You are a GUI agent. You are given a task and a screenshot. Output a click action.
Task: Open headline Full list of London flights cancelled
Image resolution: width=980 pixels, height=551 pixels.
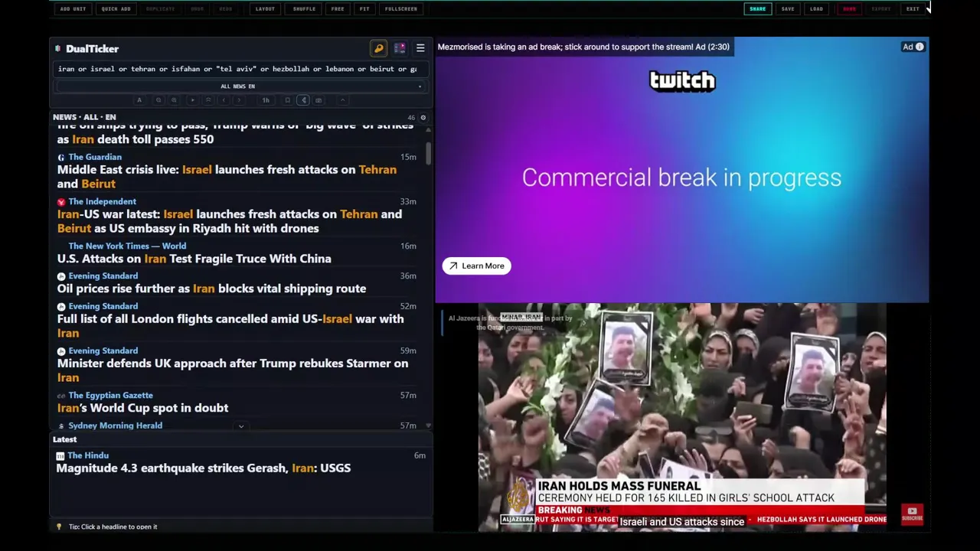[230, 326]
